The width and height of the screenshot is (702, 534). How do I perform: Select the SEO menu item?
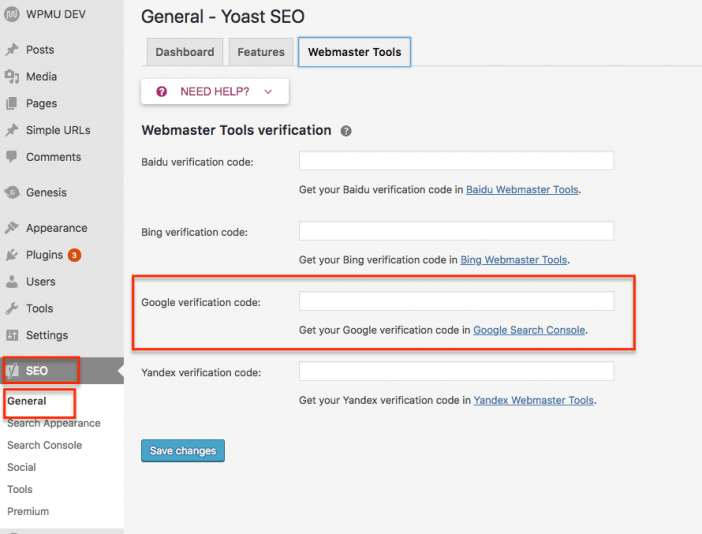point(62,370)
